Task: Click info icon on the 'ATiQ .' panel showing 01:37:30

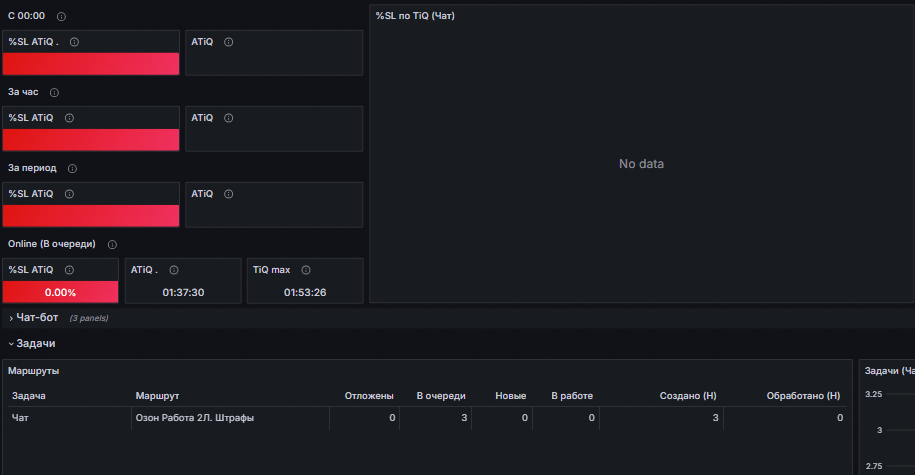Action: [x=174, y=270]
